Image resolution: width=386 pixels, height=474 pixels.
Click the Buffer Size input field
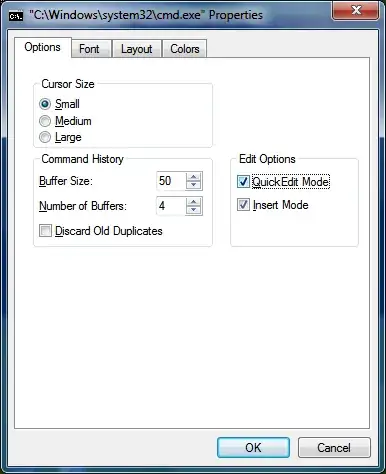click(171, 181)
